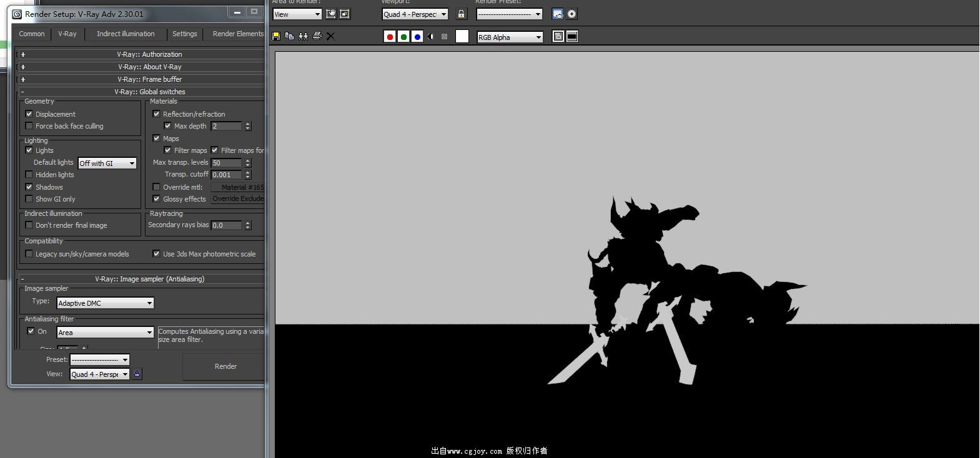The width and height of the screenshot is (980, 458).
Task: Toggle UI overlay icon beside RGB Alpha
Action: tap(558, 37)
